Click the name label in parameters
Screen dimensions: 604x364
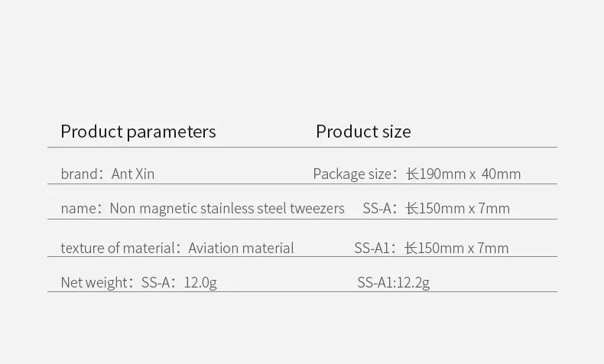point(79,209)
